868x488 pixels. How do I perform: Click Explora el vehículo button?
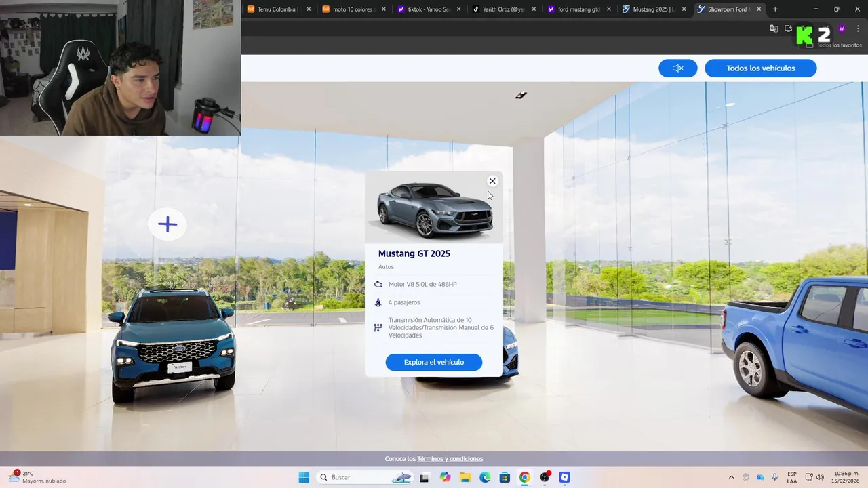434,362
